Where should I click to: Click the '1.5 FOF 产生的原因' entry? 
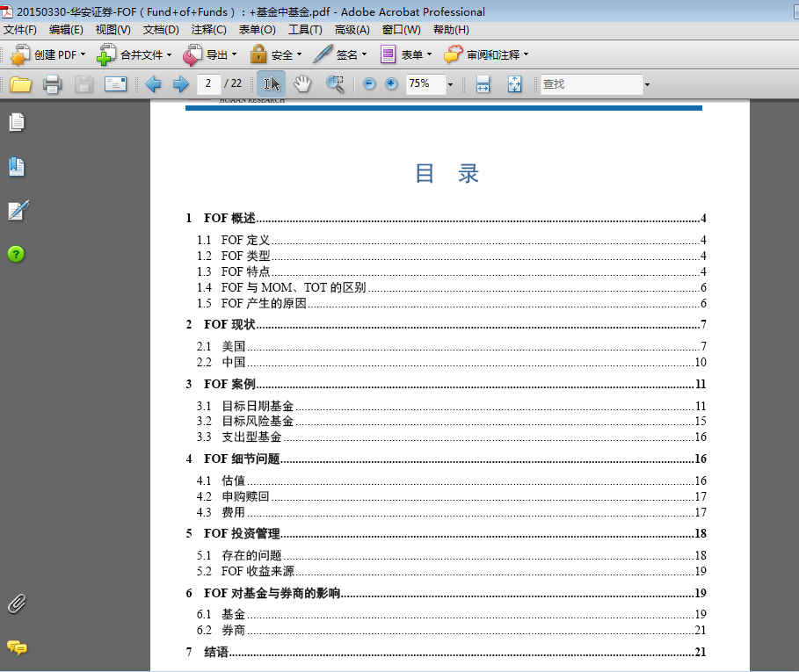[452, 303]
